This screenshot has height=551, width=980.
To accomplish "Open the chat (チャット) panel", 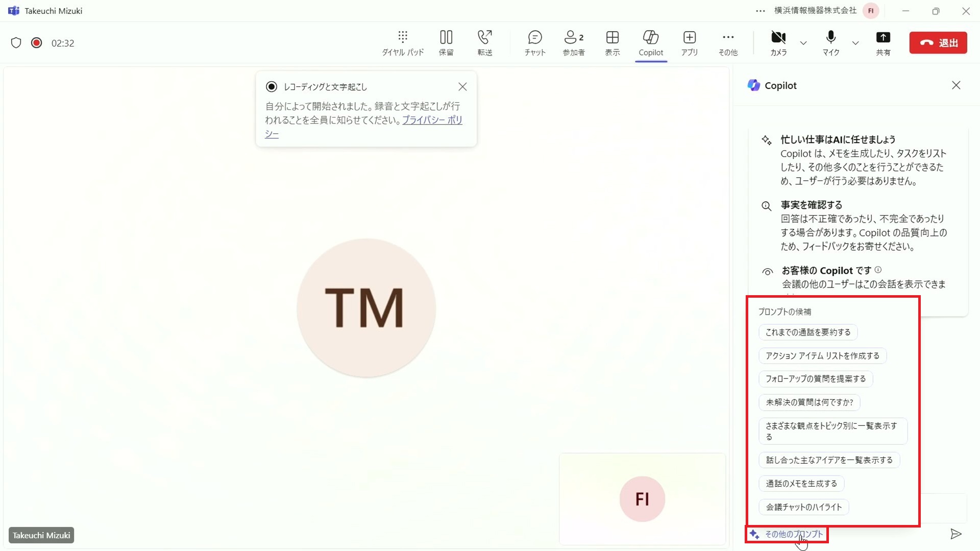I will [535, 43].
